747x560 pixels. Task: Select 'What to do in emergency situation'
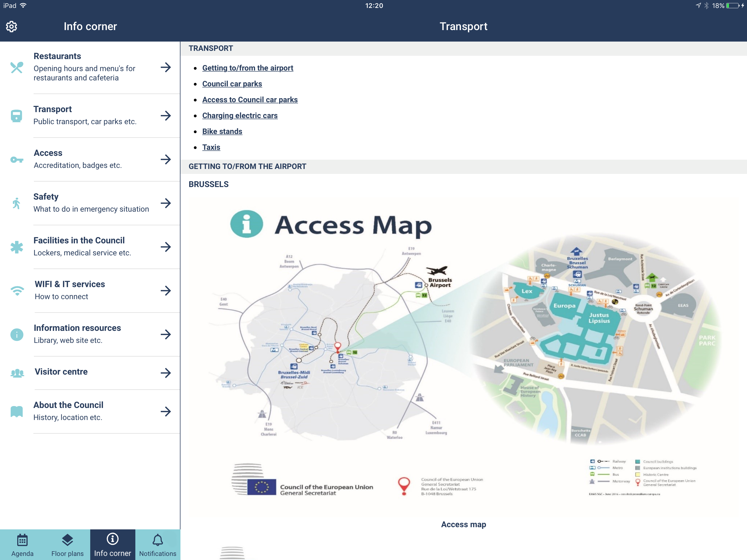[91, 209]
